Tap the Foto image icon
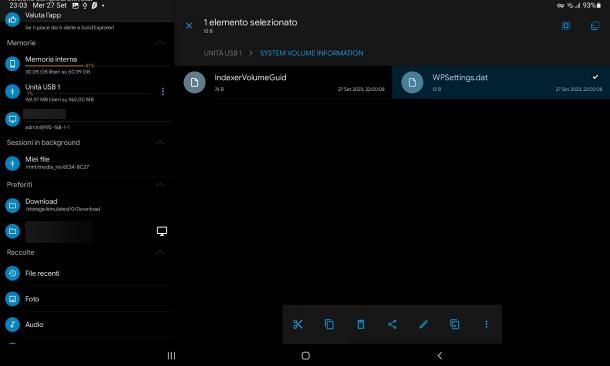610x366 pixels. tap(12, 299)
